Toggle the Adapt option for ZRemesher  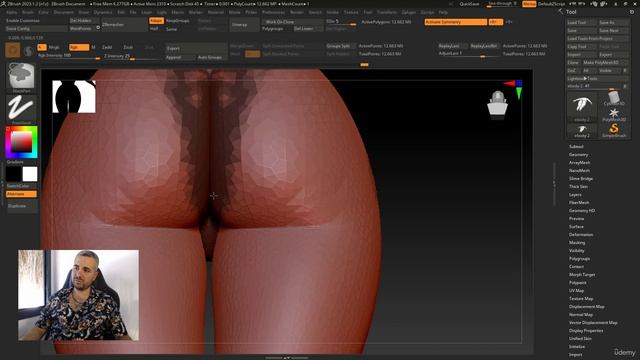(x=156, y=20)
